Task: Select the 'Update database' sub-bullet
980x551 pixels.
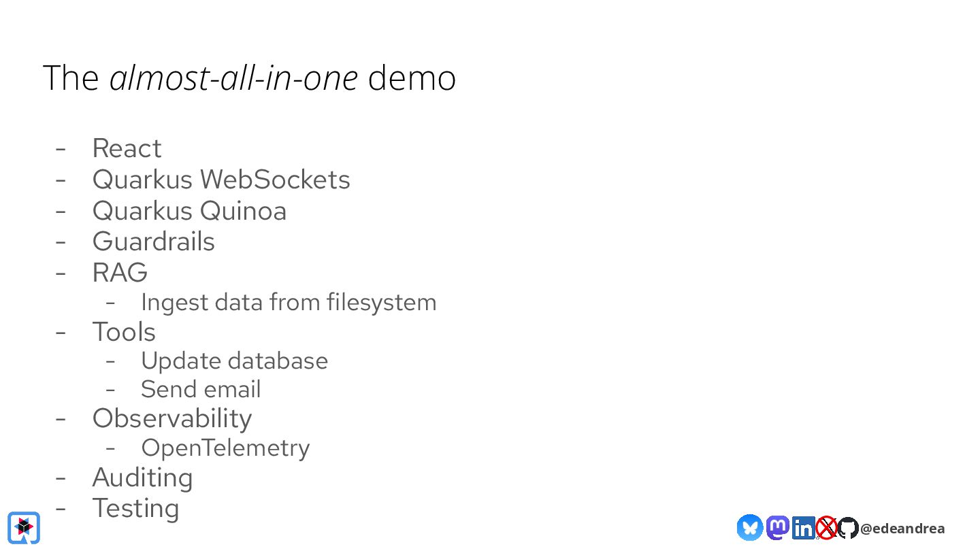Action: [x=234, y=361]
